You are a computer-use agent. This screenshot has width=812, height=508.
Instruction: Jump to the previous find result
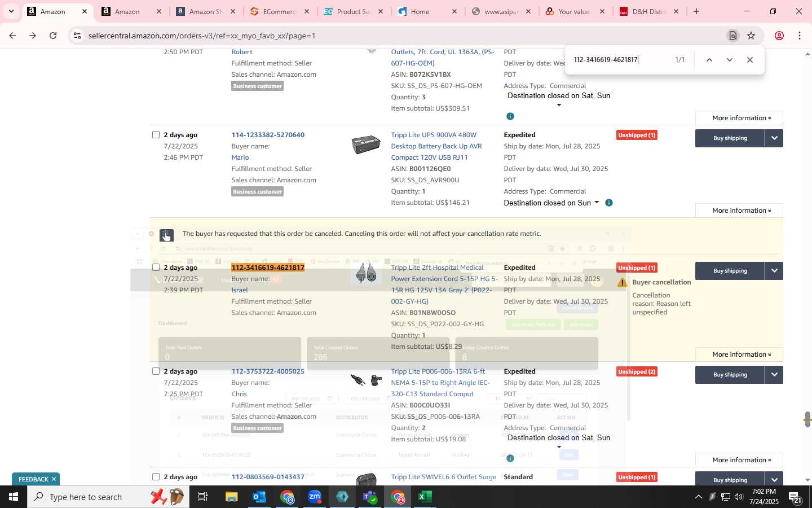coord(709,60)
